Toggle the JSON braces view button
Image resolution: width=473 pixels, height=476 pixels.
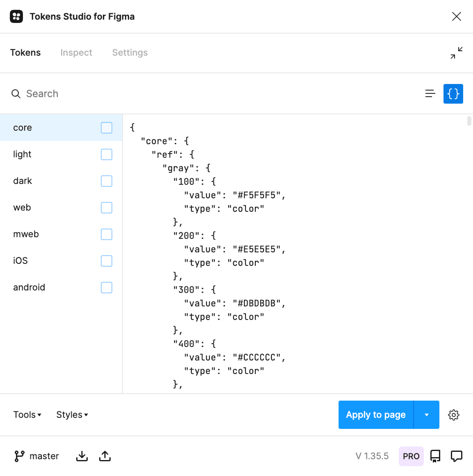tap(453, 94)
